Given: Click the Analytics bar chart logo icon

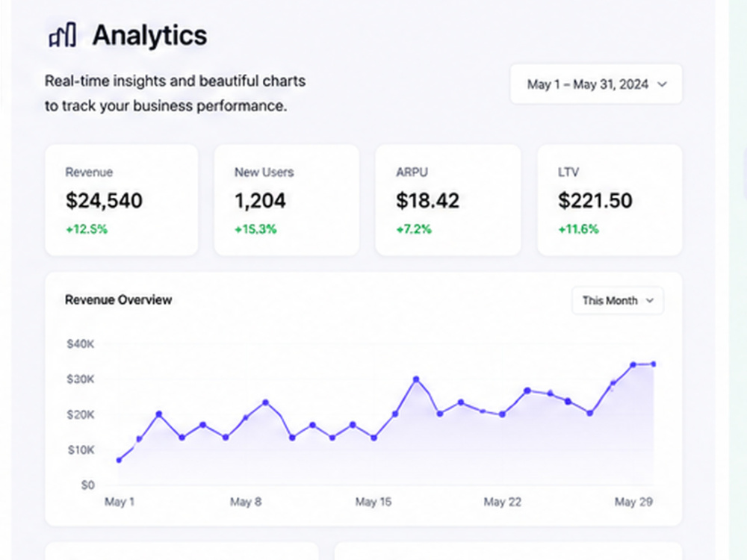Looking at the screenshot, I should (63, 35).
